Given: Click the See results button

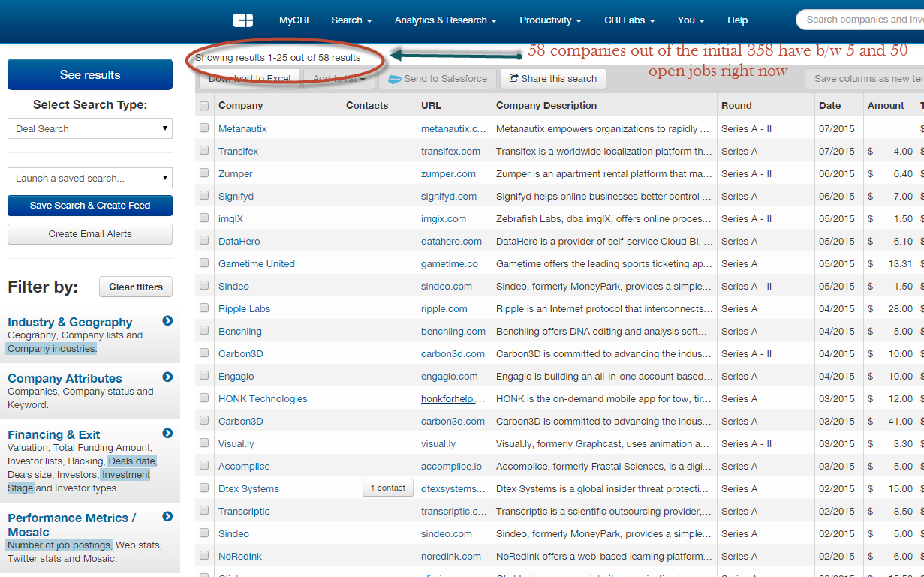Looking at the screenshot, I should pos(89,74).
